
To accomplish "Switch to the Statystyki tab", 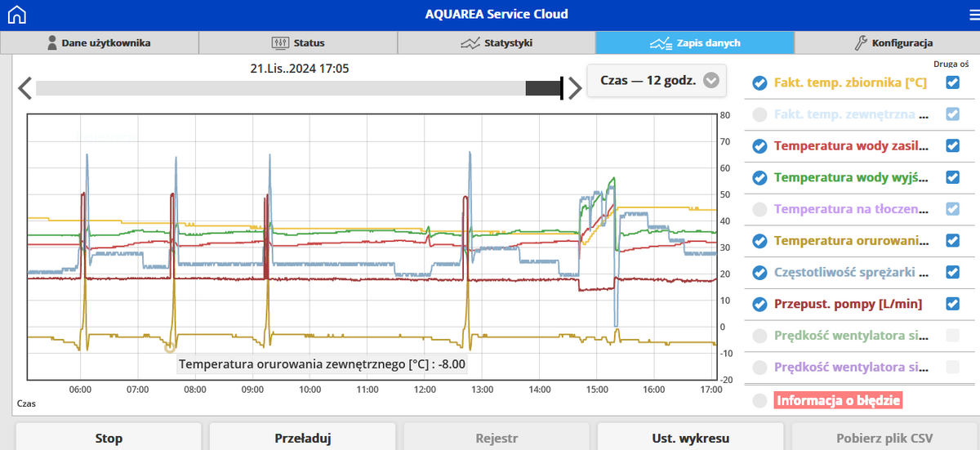I will pos(497,42).
